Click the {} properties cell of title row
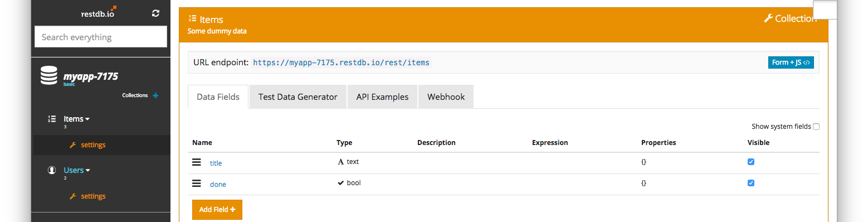Image resolution: width=868 pixels, height=222 pixels. [643, 162]
